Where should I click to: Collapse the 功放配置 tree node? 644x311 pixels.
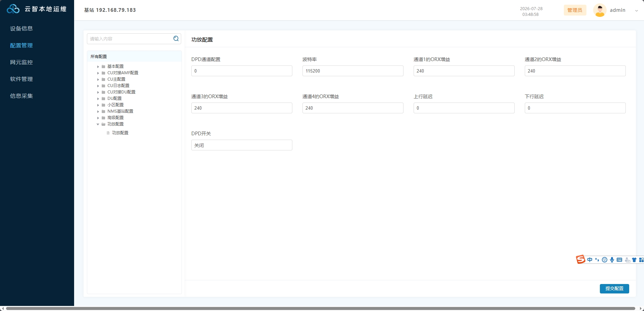[x=98, y=124]
